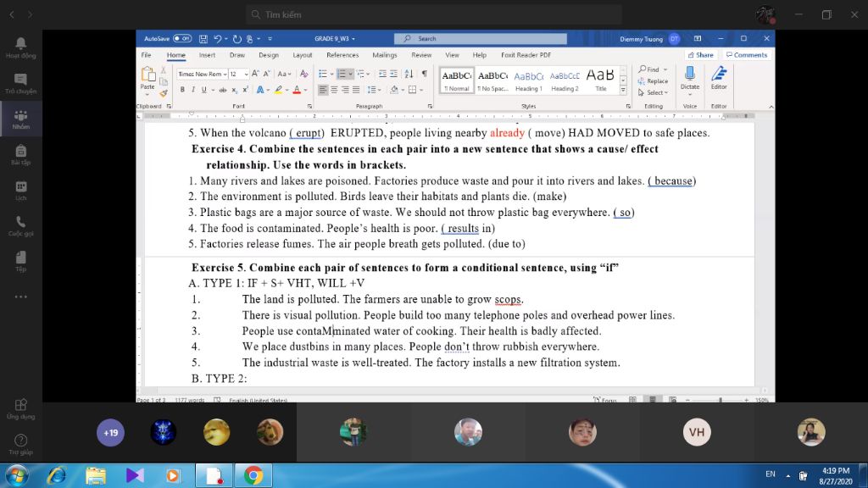Open the Foxit Reader PDF tab

(x=526, y=55)
